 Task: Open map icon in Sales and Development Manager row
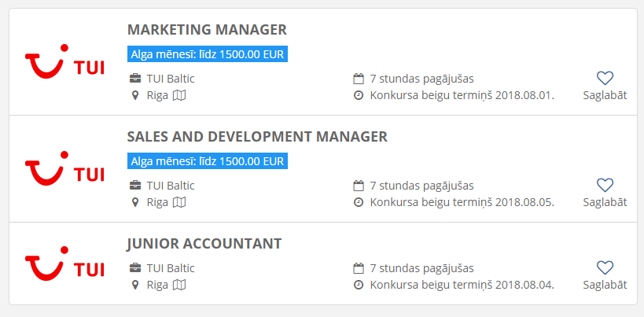pyautogui.click(x=180, y=202)
